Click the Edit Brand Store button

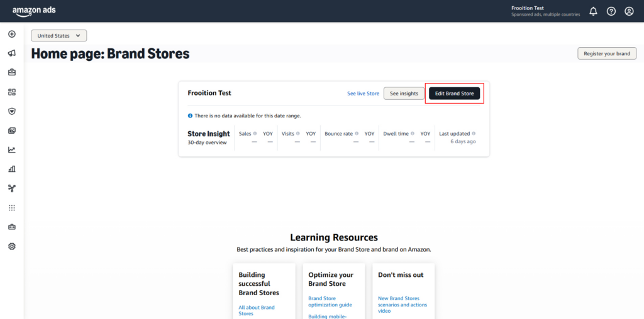(454, 94)
